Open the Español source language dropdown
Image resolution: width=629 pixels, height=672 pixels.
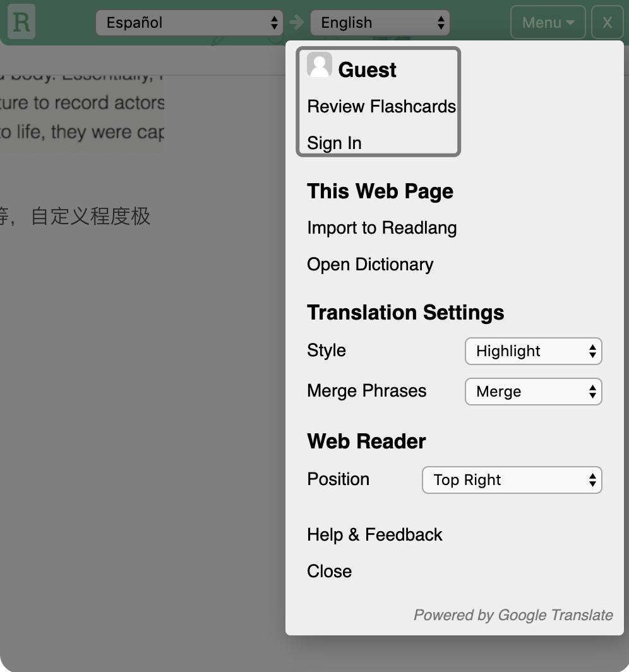[x=189, y=22]
